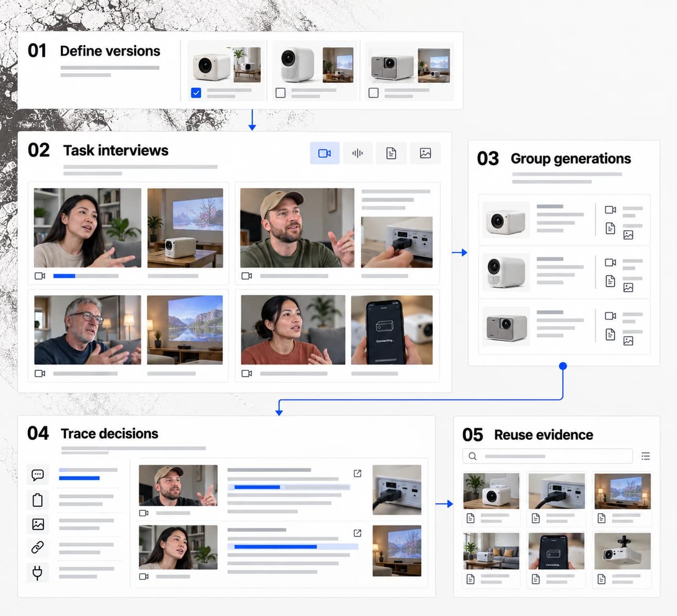Click the search field in Reuse evidence

click(547, 456)
